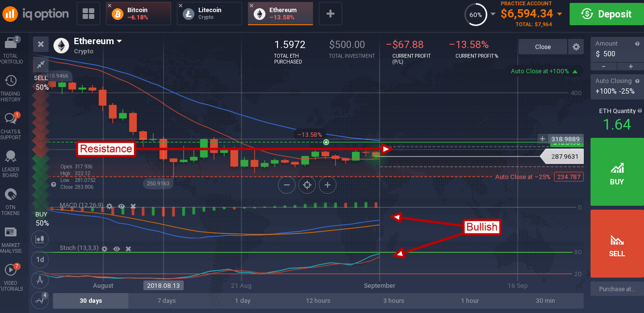Screen dimensions: 644x313
Task: Add a new asset tab with plus
Action: pyautogui.click(x=331, y=14)
